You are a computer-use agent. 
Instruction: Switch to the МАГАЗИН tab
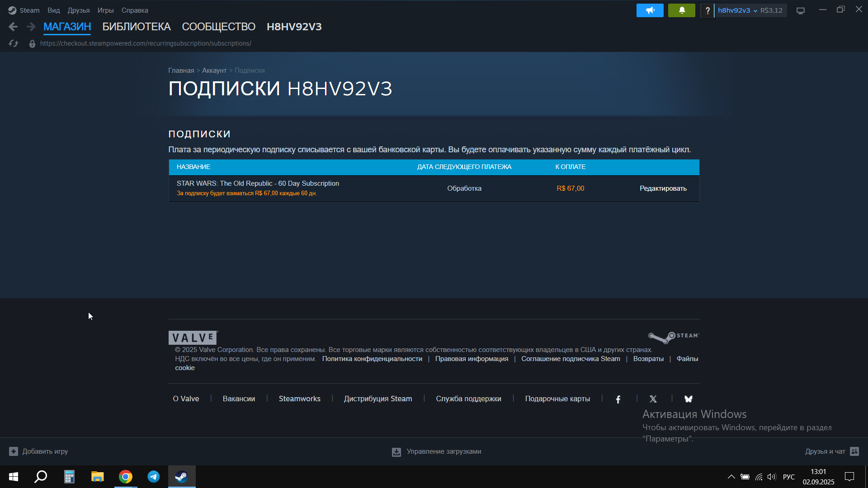(x=67, y=27)
